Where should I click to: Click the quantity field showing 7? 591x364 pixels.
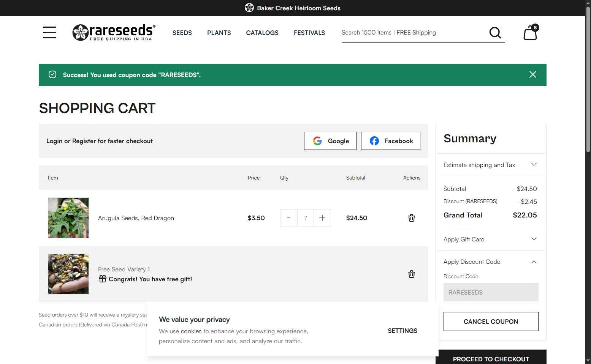(306, 218)
